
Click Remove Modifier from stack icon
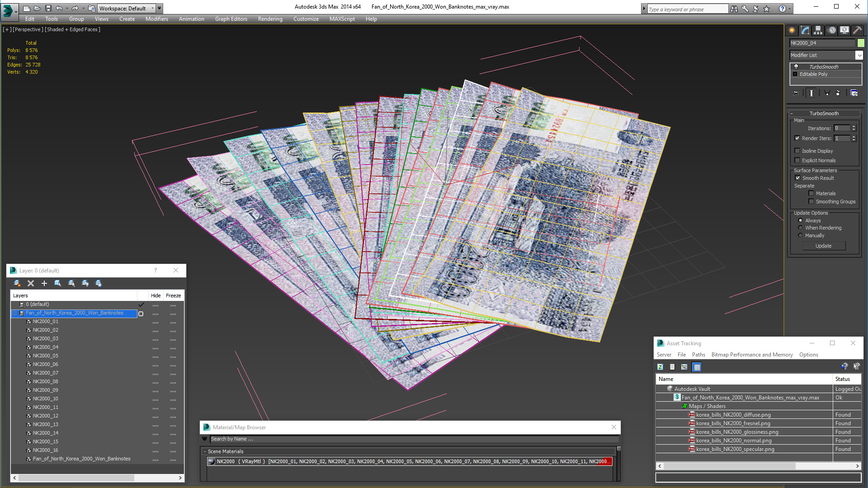click(x=838, y=93)
